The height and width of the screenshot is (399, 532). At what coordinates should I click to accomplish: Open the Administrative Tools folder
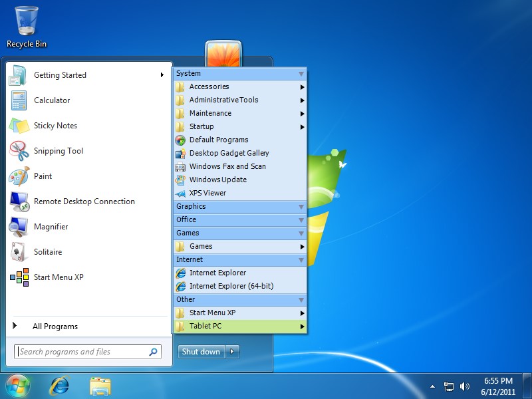[x=240, y=100]
